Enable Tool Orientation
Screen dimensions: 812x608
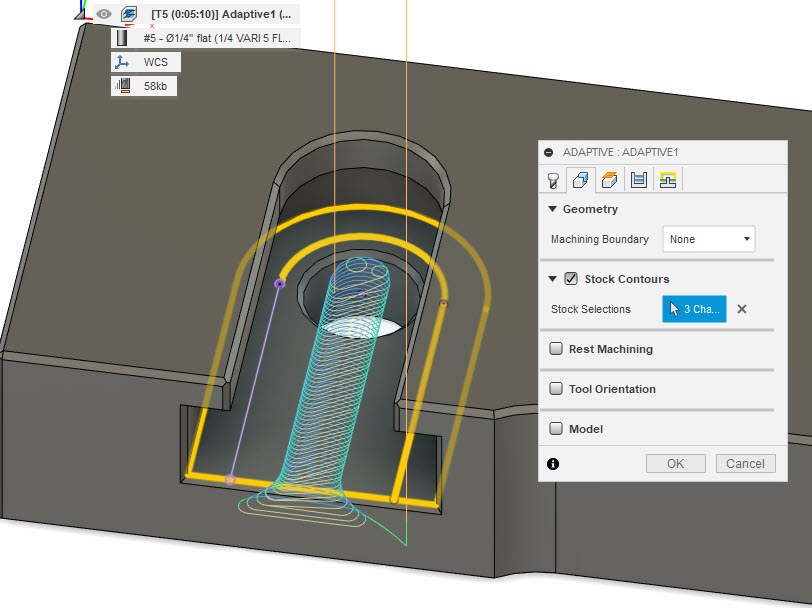coord(557,389)
